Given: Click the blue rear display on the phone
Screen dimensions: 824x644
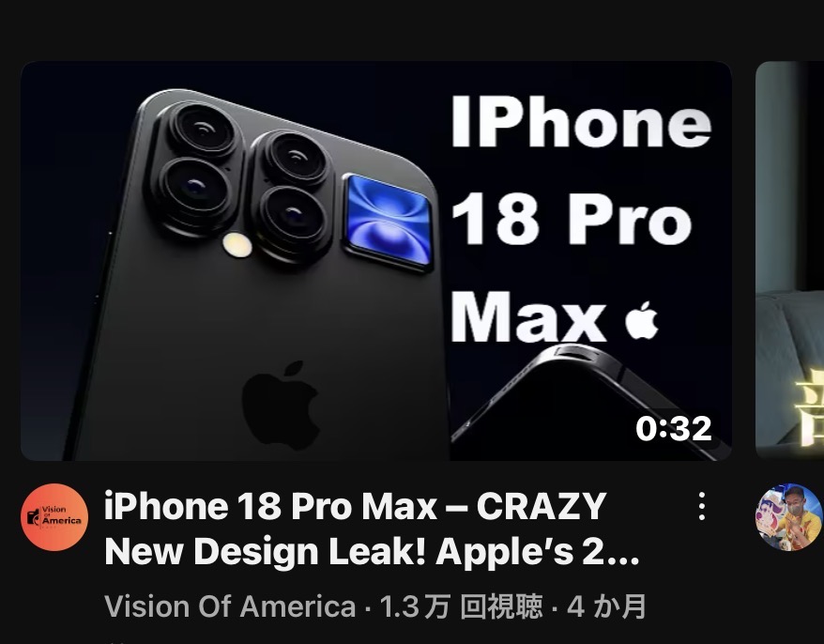Looking at the screenshot, I should (388, 222).
